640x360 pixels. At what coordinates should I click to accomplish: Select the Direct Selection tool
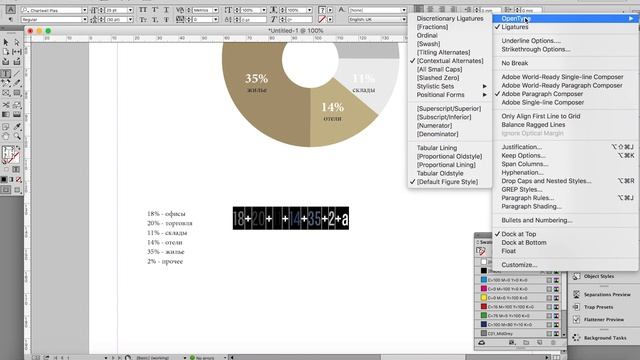pyautogui.click(x=17, y=42)
